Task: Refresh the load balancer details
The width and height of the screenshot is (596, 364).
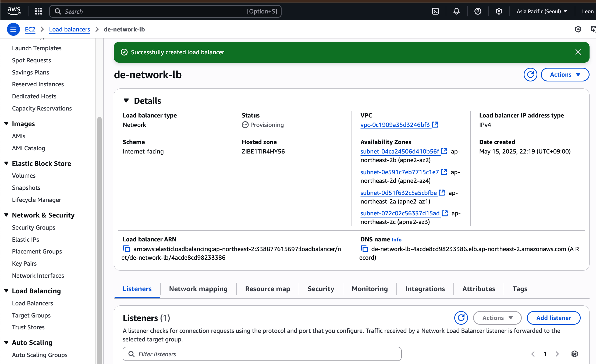Action: pos(530,74)
